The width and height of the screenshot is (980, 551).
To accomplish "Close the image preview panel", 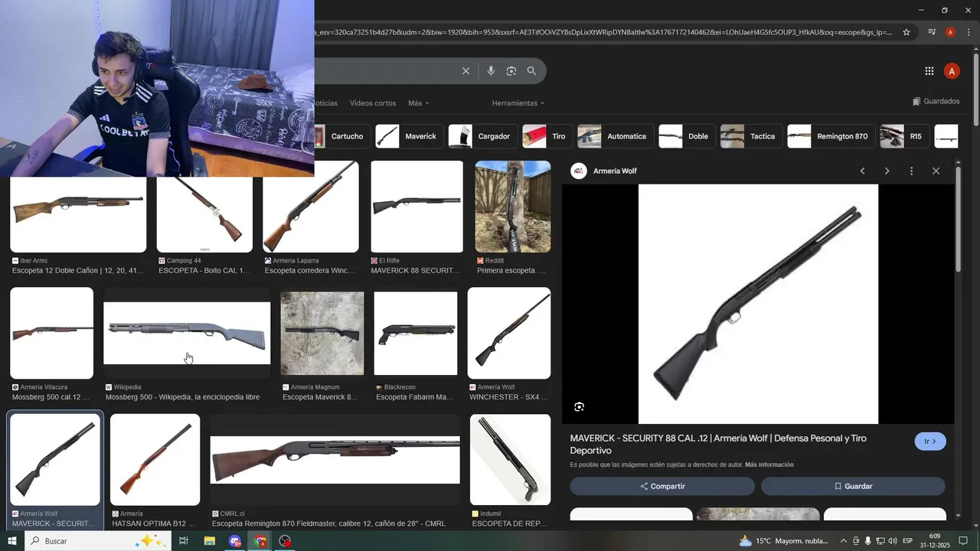I will click(x=936, y=171).
